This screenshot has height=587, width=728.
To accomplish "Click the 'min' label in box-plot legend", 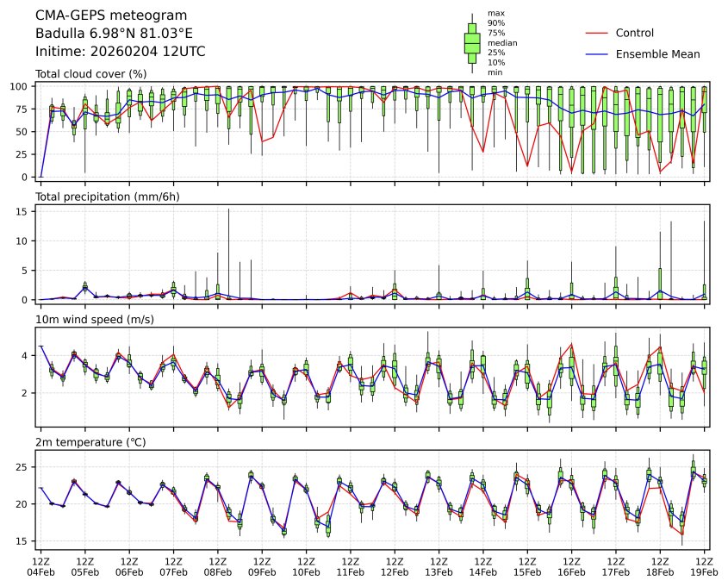I will (495, 72).
